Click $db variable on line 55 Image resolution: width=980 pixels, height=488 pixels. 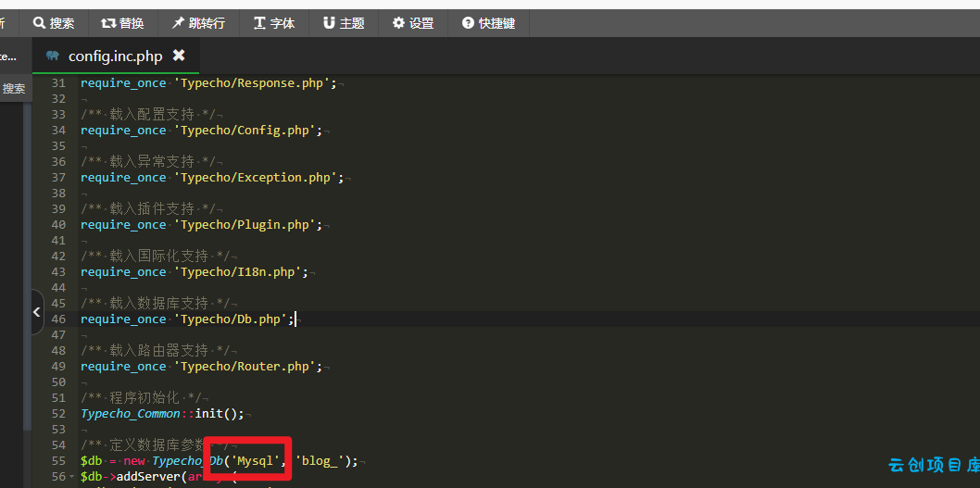[92, 460]
